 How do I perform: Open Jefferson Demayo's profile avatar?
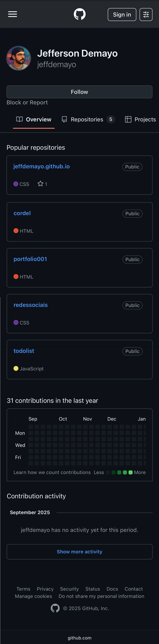[x=19, y=58]
